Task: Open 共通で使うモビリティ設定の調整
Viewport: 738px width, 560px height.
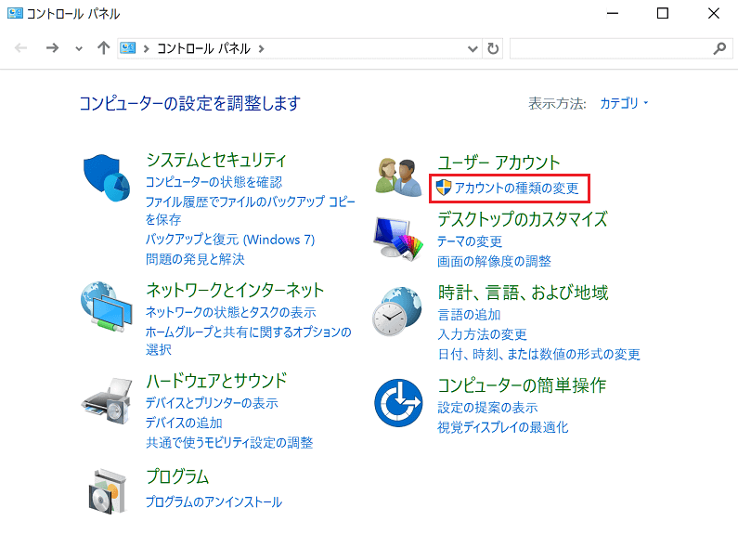Action: click(x=229, y=443)
